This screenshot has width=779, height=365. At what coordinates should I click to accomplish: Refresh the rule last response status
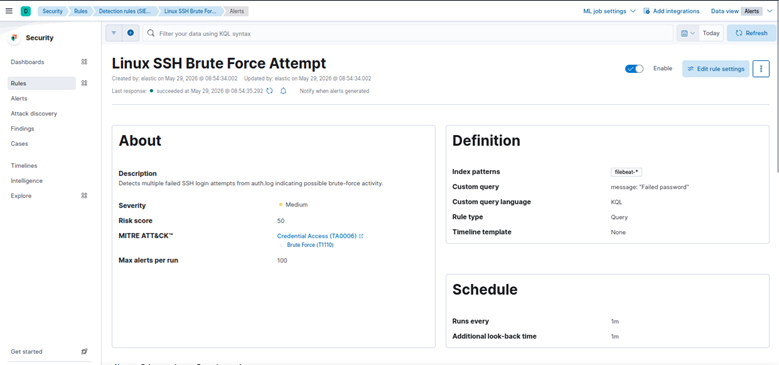point(269,91)
